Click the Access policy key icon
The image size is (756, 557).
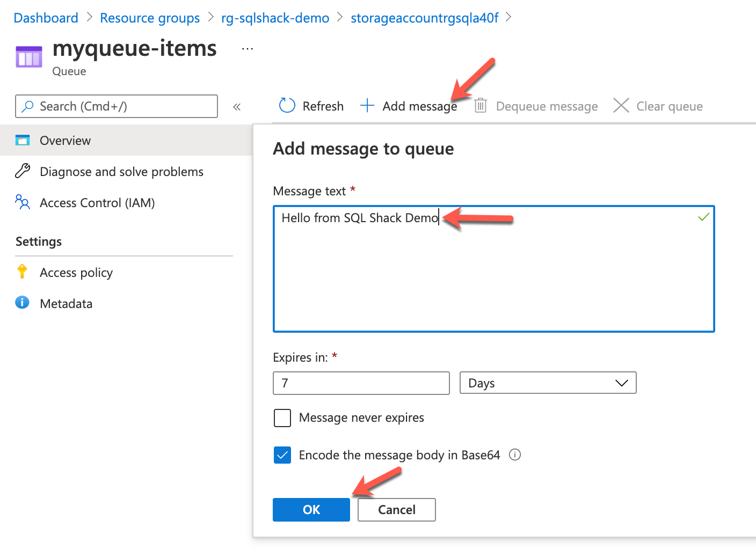22,272
